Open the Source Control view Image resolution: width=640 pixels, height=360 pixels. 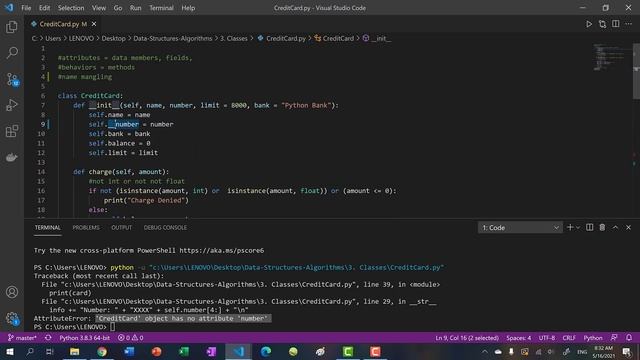tap(12, 79)
